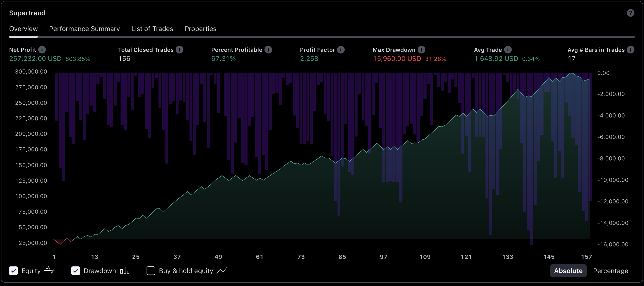The image size is (644, 286).
Task: Click the Total Closed Trades value 156
Action: tap(124, 59)
